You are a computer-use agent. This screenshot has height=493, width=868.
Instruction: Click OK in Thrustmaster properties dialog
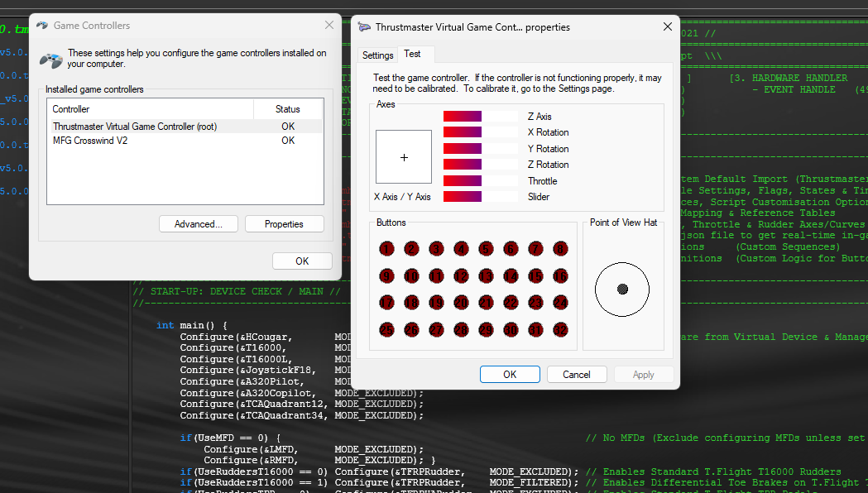[510, 375]
